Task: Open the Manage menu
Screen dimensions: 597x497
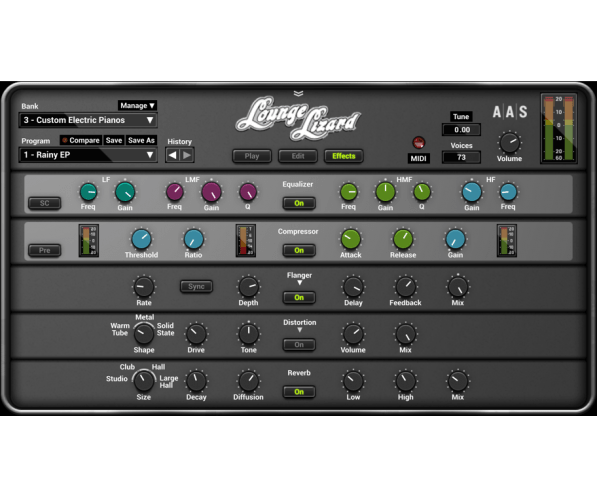Action: pos(137,105)
